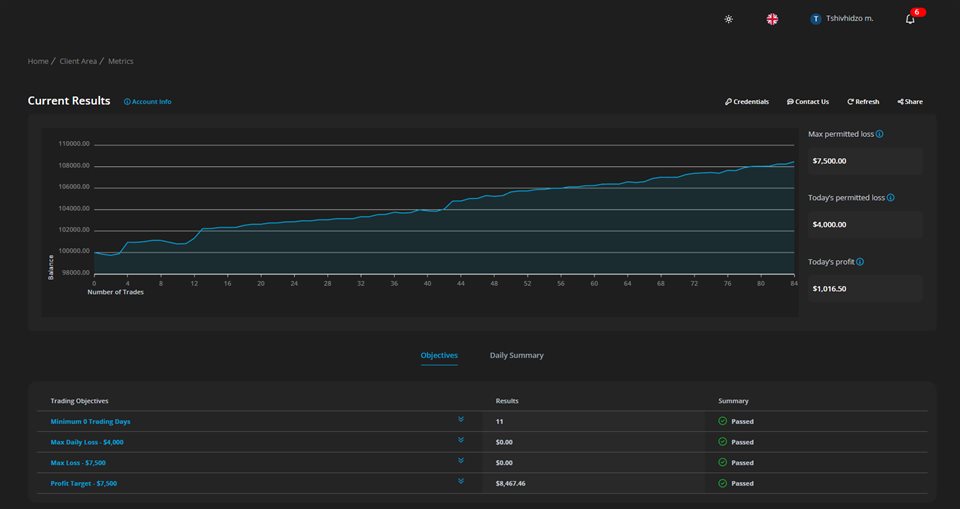Expand the Max Daily Loss row

point(460,440)
